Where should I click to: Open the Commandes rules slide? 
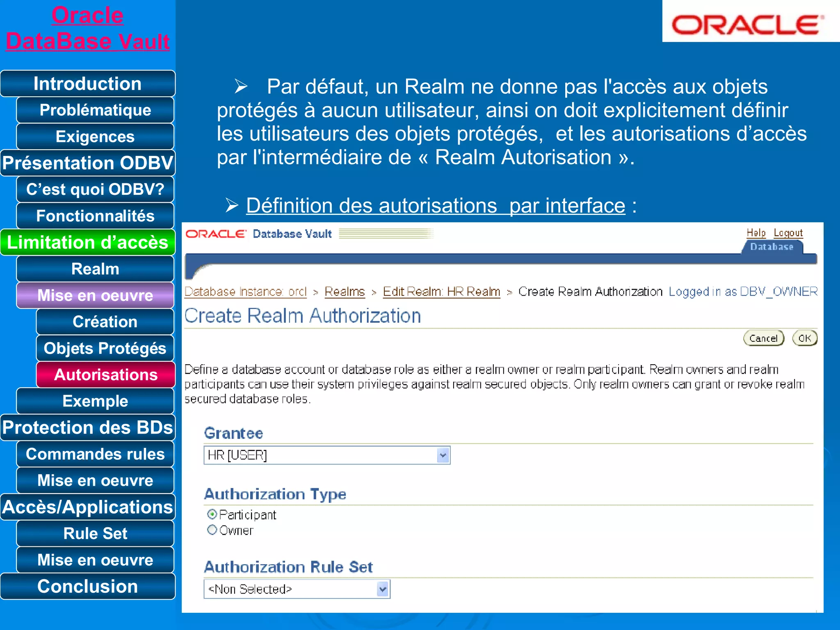(x=95, y=454)
